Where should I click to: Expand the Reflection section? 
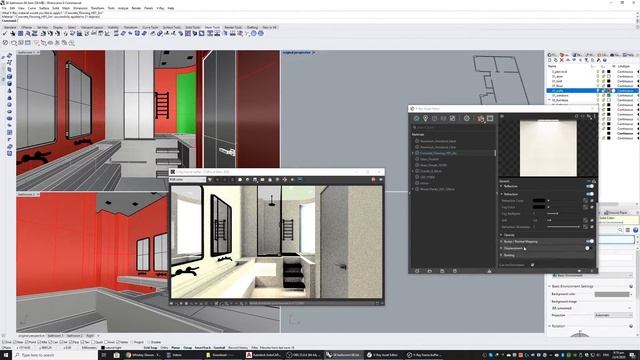(502, 186)
